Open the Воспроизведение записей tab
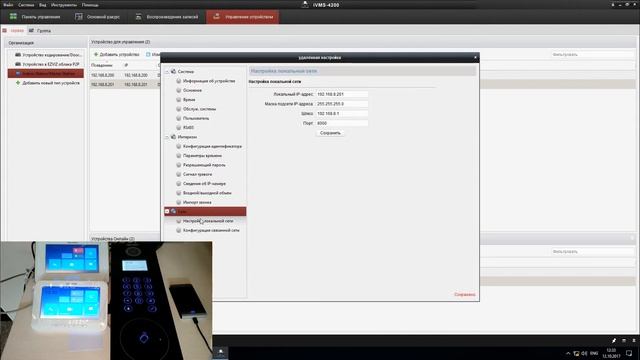Screen dimensions: 640x360 click(x=167, y=17)
